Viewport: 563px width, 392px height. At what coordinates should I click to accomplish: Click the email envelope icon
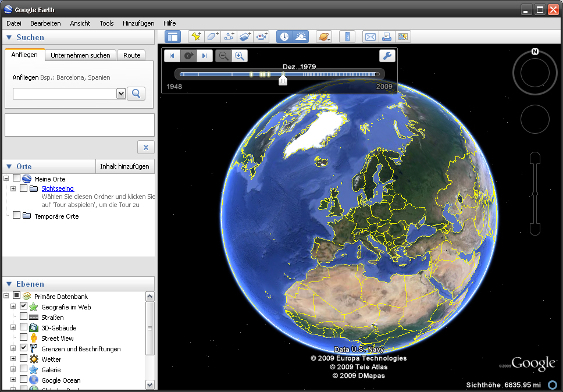370,37
